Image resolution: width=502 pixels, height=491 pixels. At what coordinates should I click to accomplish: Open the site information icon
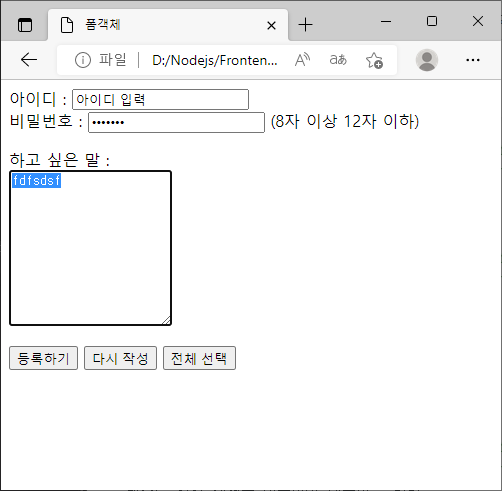83,60
